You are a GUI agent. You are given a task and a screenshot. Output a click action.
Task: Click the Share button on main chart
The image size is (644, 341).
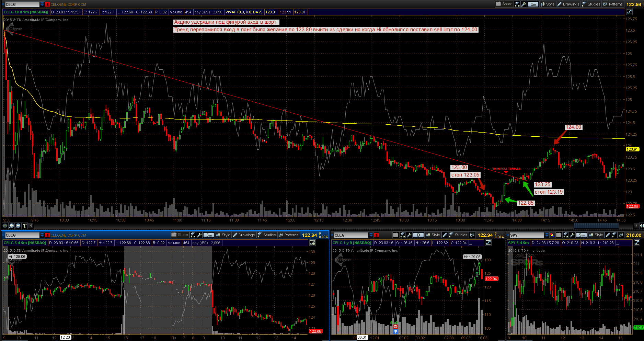[504, 4]
